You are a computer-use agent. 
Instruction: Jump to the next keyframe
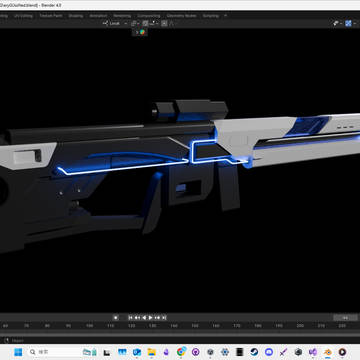pos(157,318)
